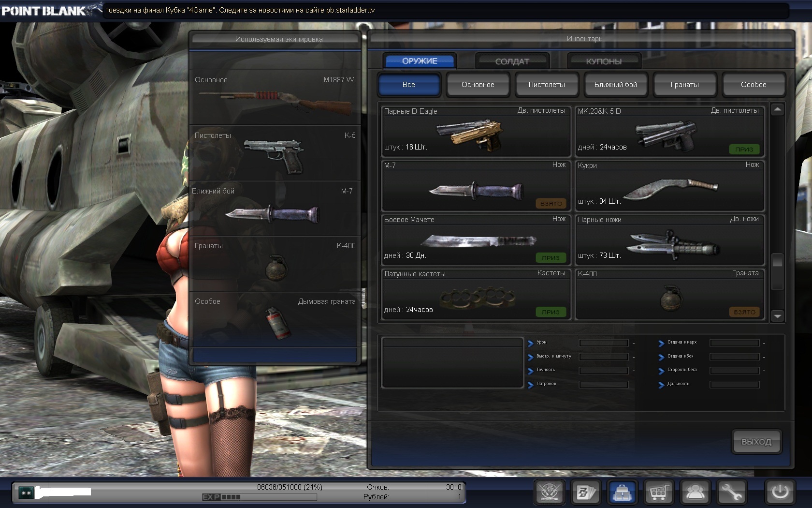Click the EXP progress bar
Screen dimensions: 812x508
[260, 497]
